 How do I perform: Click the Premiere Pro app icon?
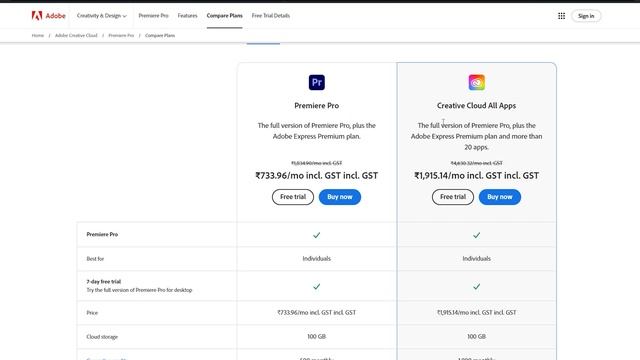316,82
